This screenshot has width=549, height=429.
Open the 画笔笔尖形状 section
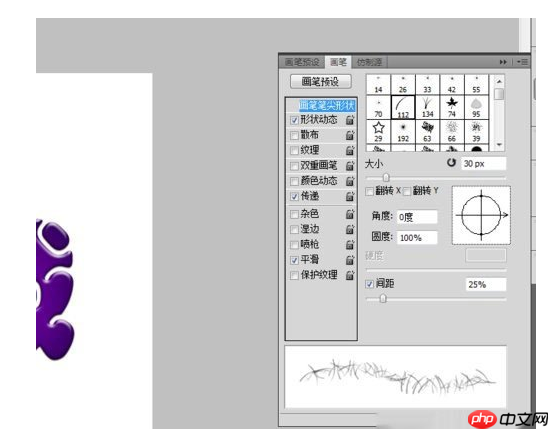coord(327,105)
